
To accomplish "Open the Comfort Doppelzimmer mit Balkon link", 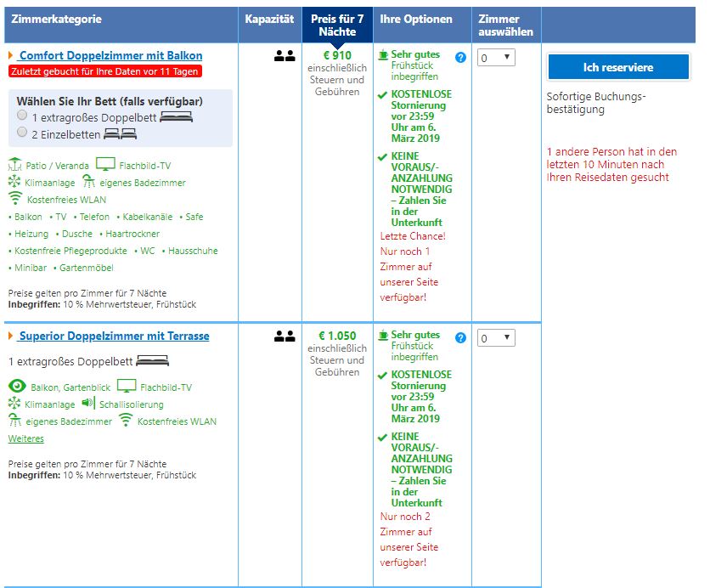I will click(x=110, y=56).
